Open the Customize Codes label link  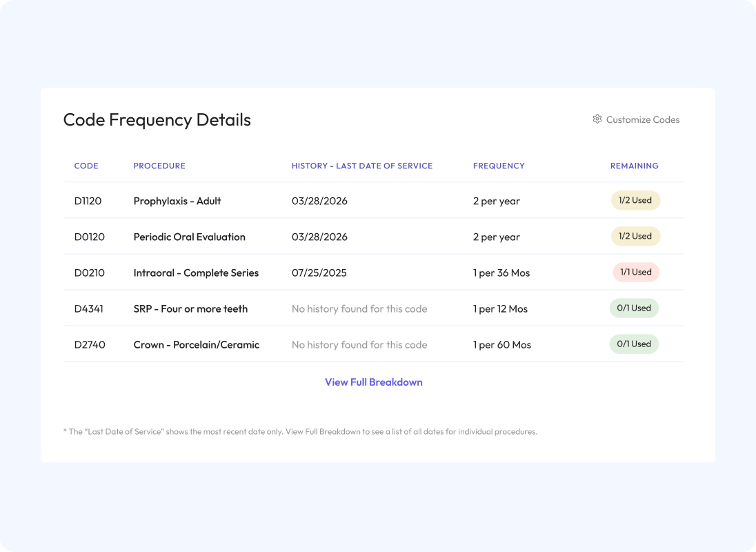(643, 119)
